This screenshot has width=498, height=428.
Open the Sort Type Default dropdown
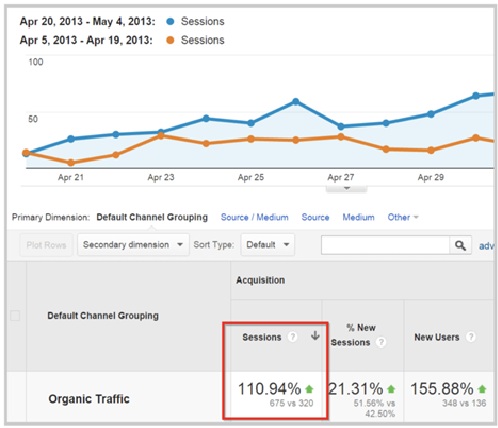[x=268, y=245]
